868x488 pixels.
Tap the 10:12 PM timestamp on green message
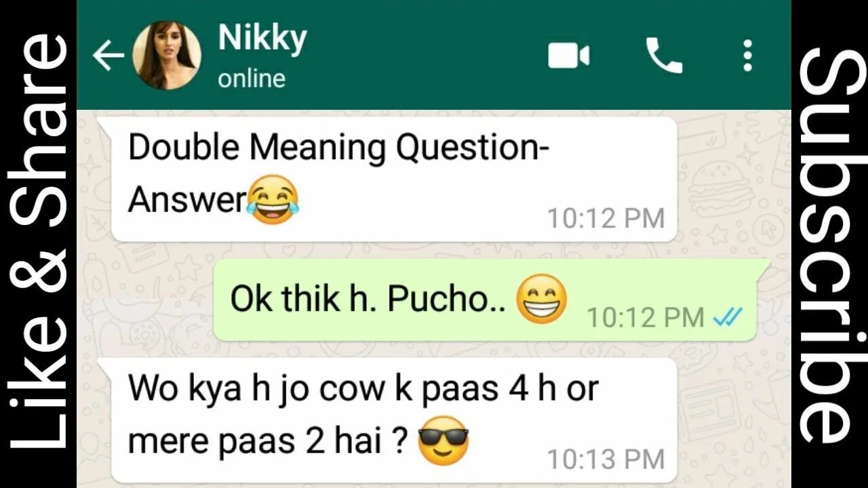646,317
